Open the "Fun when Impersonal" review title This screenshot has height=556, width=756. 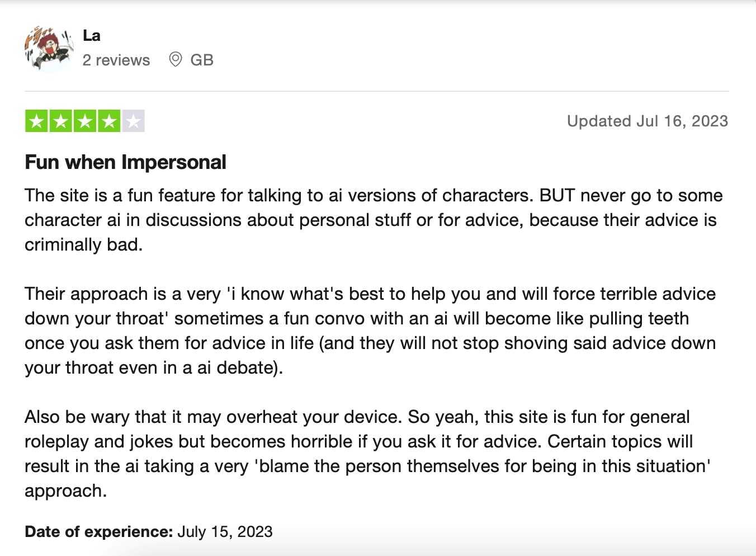coord(125,162)
